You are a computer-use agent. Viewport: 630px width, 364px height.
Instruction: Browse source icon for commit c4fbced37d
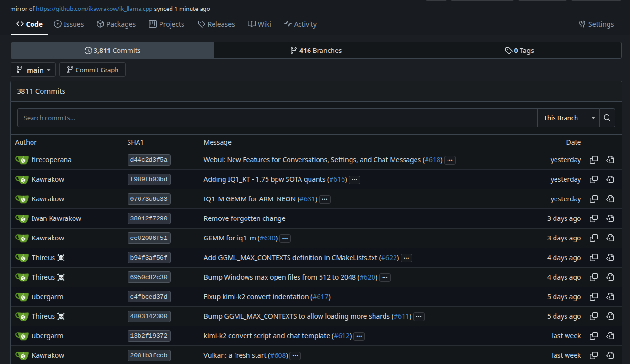610,297
